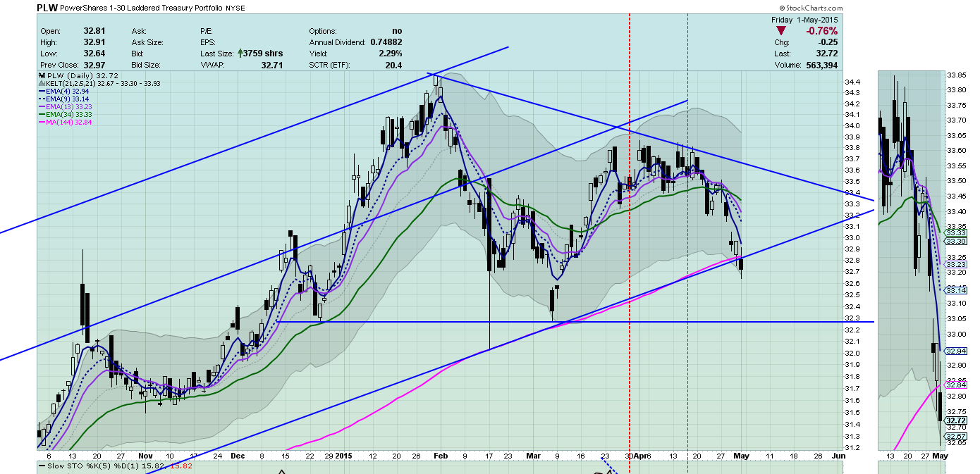This screenshot has width=980, height=474.
Task: Click the 2015 year label on date axis
Action: [345, 456]
